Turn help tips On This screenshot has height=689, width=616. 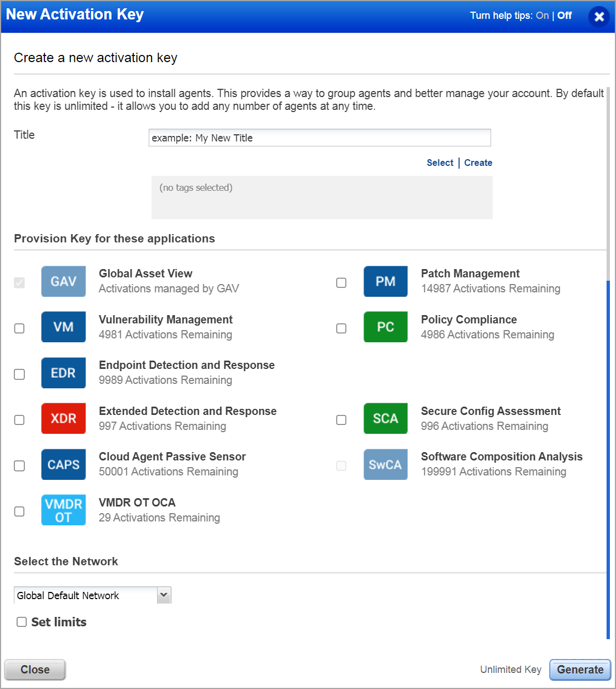(542, 16)
